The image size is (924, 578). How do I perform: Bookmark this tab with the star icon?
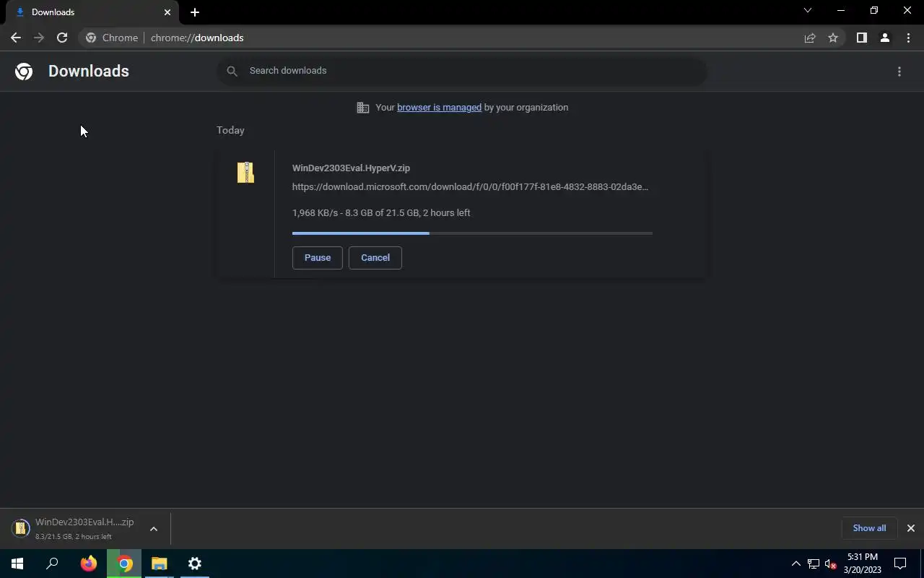833,38
